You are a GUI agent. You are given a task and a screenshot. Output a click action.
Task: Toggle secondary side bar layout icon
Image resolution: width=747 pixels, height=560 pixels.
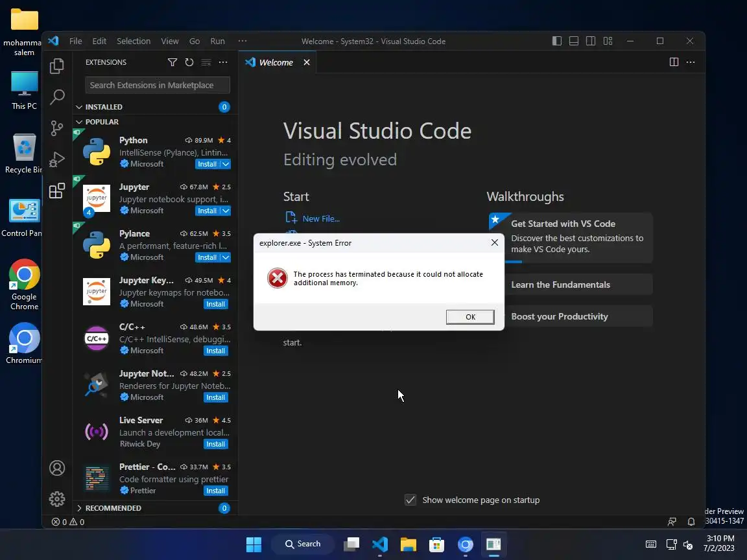point(591,41)
